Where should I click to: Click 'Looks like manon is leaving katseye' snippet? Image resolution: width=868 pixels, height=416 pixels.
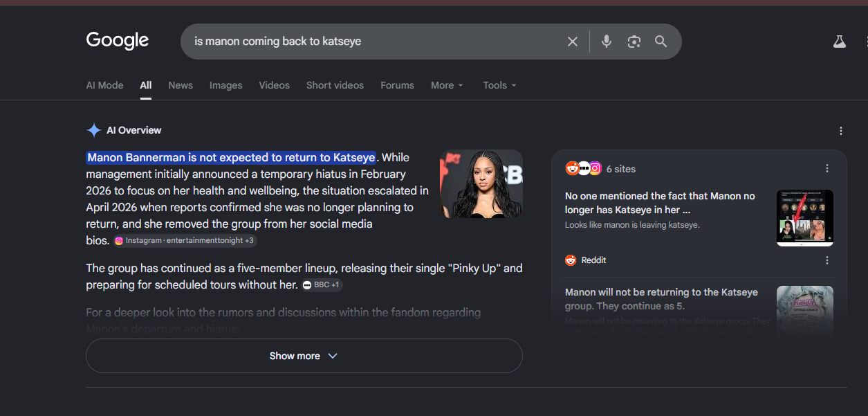[x=632, y=225]
